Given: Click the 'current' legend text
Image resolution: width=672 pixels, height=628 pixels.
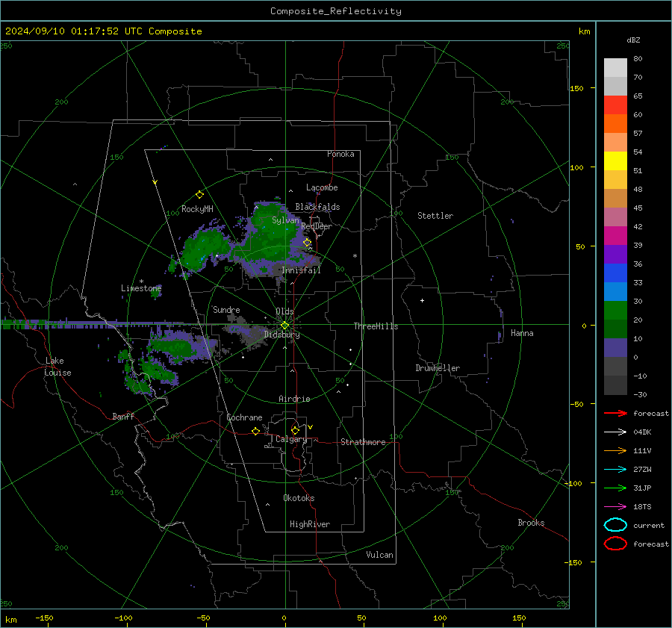Looking at the screenshot, I should (x=649, y=526).
